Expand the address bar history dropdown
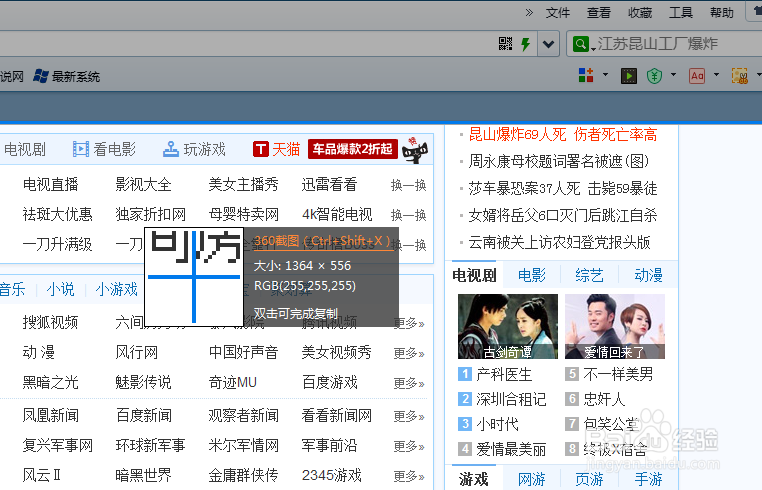 [549, 44]
